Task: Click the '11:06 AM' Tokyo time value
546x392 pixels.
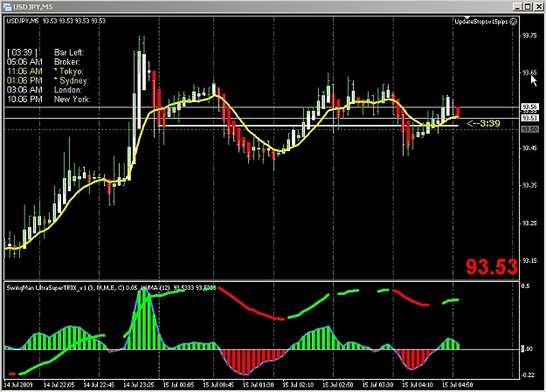Action: 24,72
